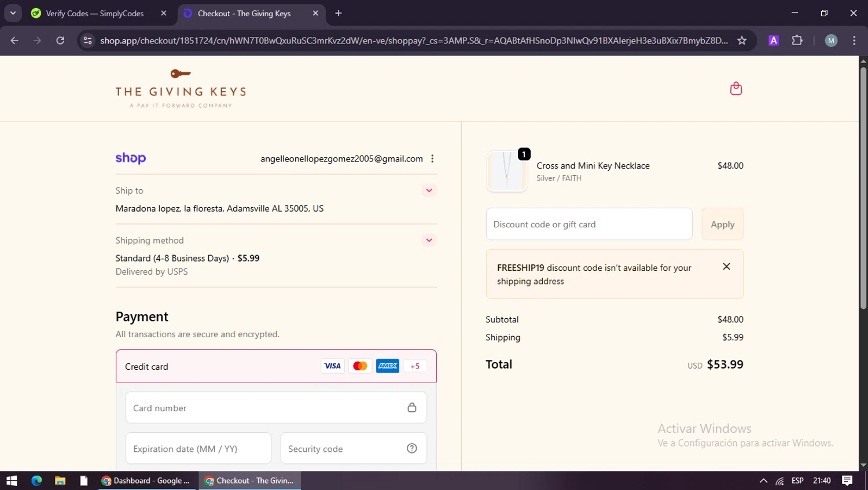Screen dimensions: 868x490
Task: Change the ESP keyboard language
Action: 797,481
